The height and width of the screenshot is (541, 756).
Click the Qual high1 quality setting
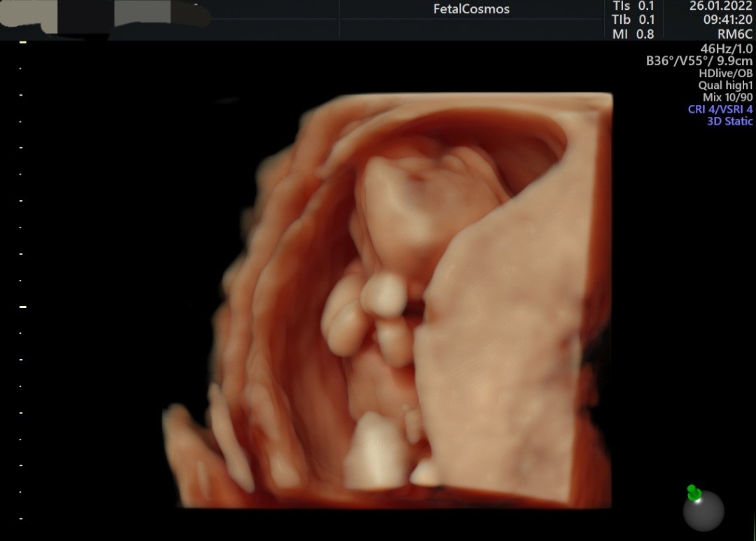coord(725,85)
